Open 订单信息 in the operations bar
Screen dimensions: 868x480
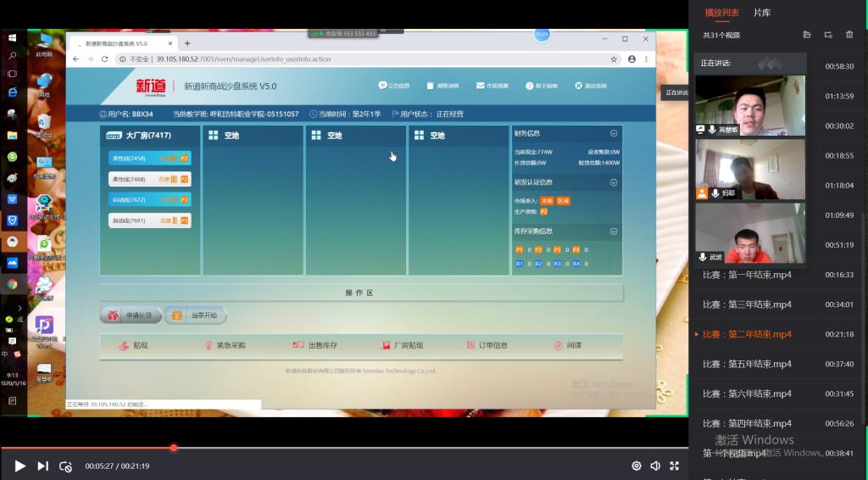487,345
